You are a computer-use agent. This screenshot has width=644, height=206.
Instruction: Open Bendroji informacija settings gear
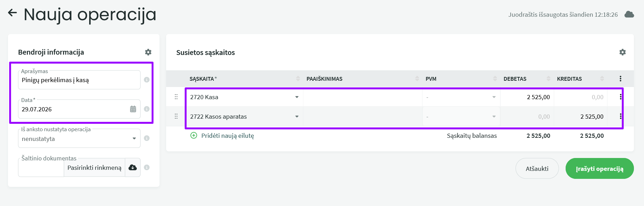tap(148, 52)
